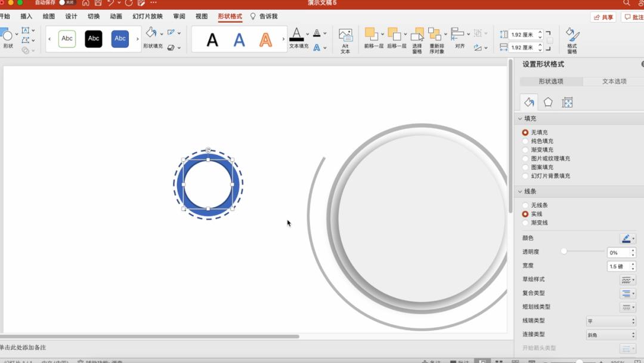Click the Shape Fill (形状填充) paint bucket
Screen dimensions: 644x363
pos(151,33)
